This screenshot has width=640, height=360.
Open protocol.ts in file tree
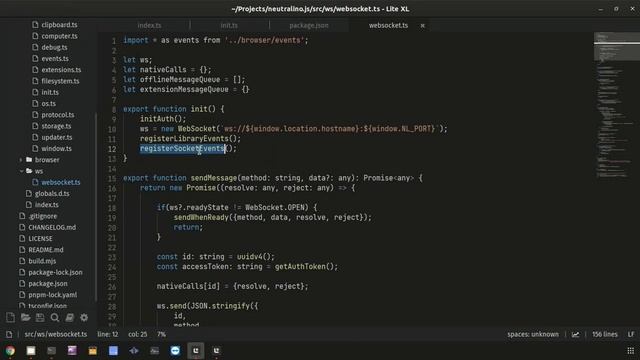pos(58,115)
